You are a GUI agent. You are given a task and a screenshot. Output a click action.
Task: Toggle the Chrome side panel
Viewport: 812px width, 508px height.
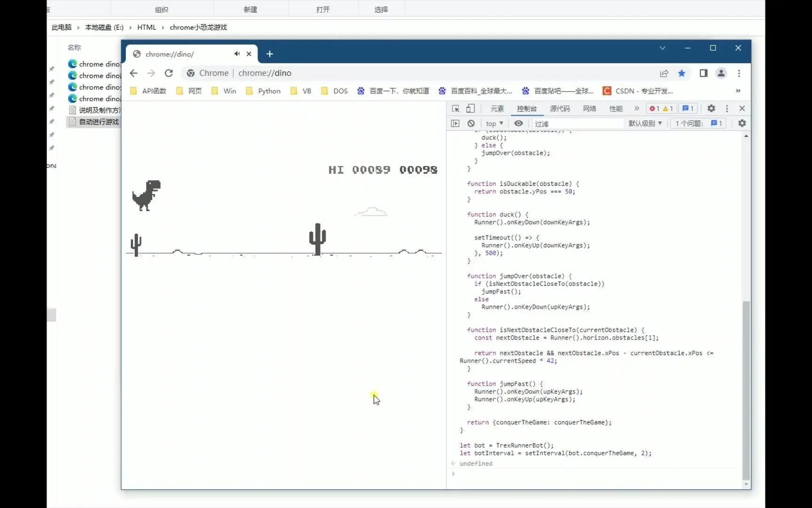(x=703, y=73)
